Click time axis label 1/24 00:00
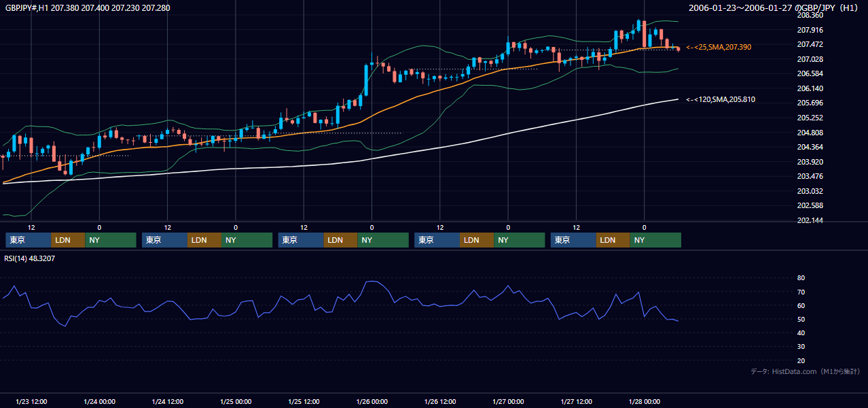The image size is (868, 408). coord(99,401)
